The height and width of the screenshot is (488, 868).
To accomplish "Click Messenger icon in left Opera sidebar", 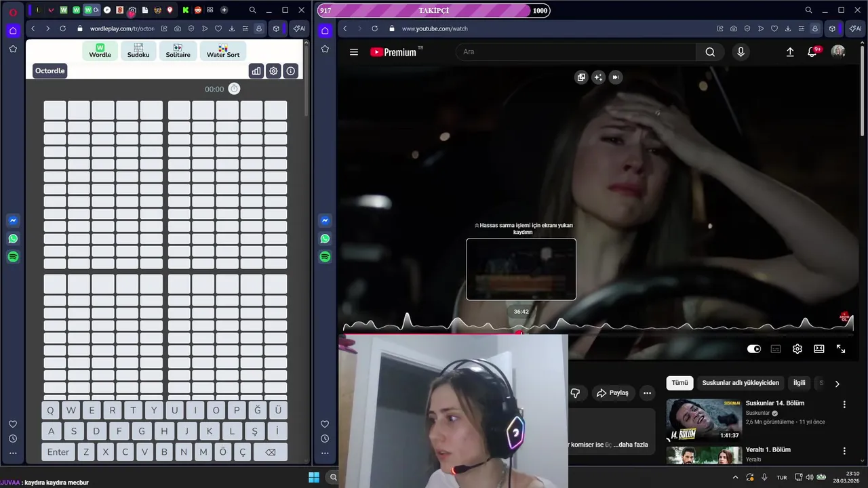I will (x=13, y=220).
